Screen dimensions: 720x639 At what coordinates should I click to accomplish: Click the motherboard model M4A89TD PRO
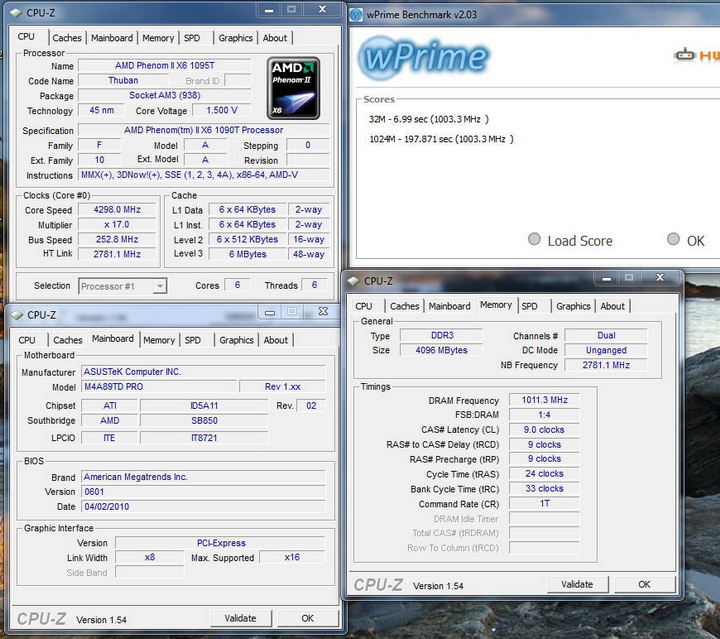pos(159,387)
